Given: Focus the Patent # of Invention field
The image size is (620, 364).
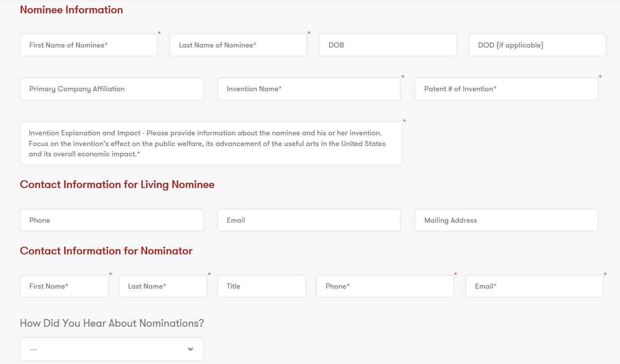Looking at the screenshot, I should [506, 89].
